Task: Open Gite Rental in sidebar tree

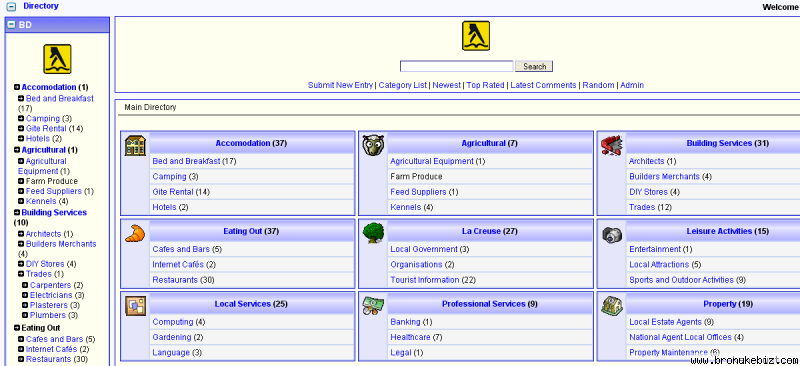Action: (46, 129)
